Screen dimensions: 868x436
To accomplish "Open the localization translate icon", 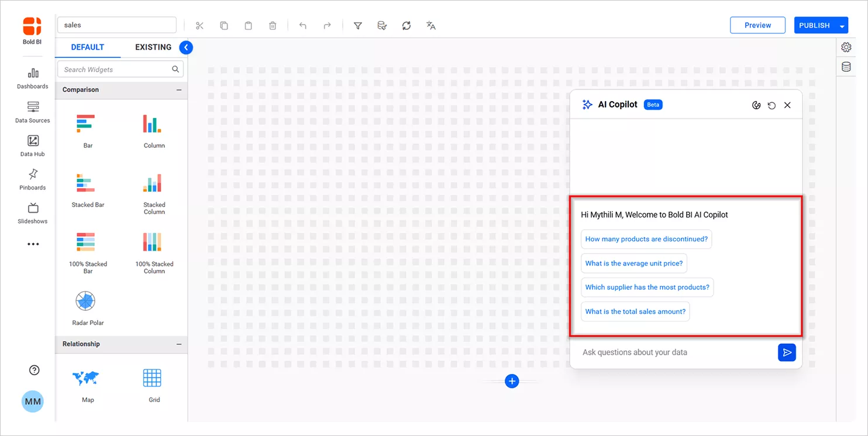I will coord(431,25).
